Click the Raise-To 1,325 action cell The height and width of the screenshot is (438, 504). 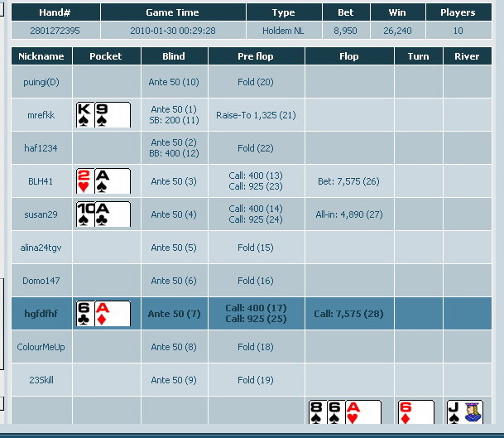pyautogui.click(x=256, y=115)
